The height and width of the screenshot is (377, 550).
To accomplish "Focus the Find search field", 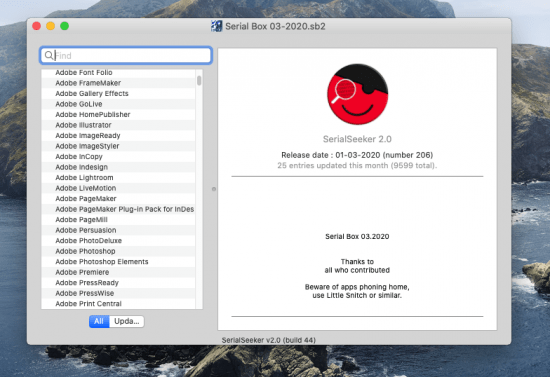I will [x=126, y=55].
